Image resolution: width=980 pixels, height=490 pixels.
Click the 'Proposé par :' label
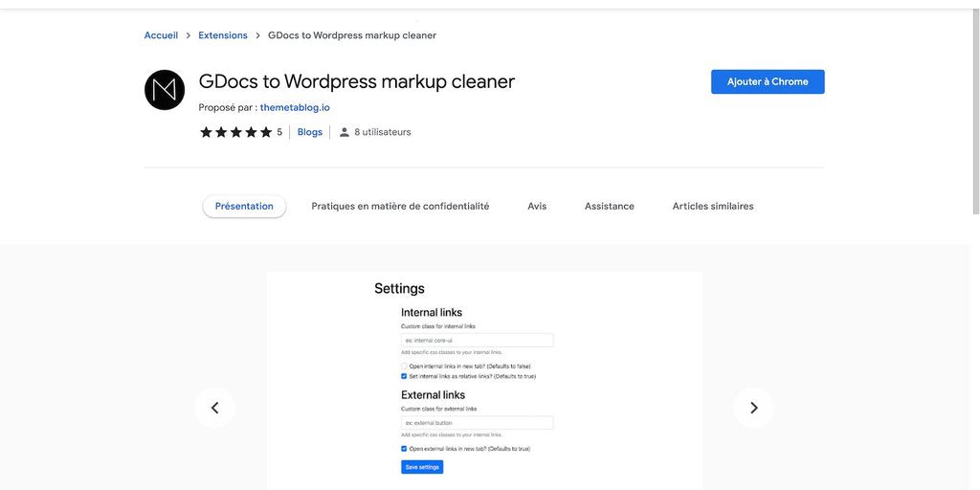228,107
